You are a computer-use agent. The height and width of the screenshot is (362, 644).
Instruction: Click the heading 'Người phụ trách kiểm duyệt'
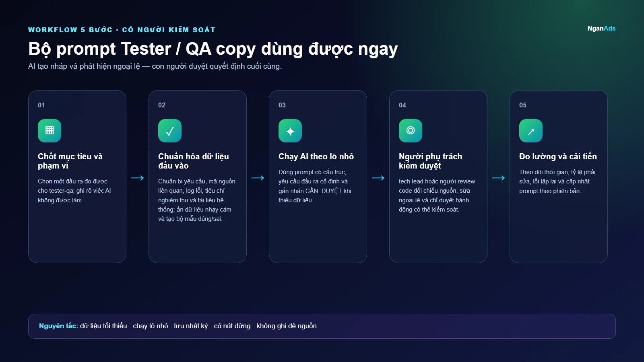click(431, 161)
